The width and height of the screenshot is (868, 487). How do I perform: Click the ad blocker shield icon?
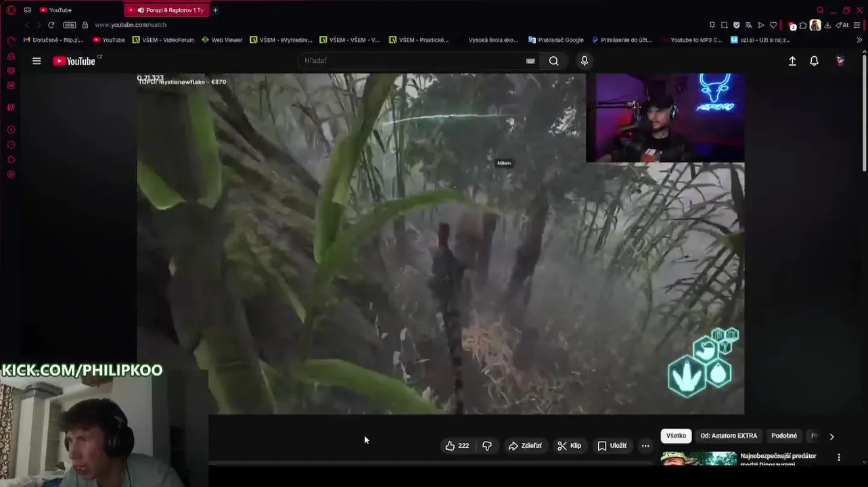pos(737,25)
